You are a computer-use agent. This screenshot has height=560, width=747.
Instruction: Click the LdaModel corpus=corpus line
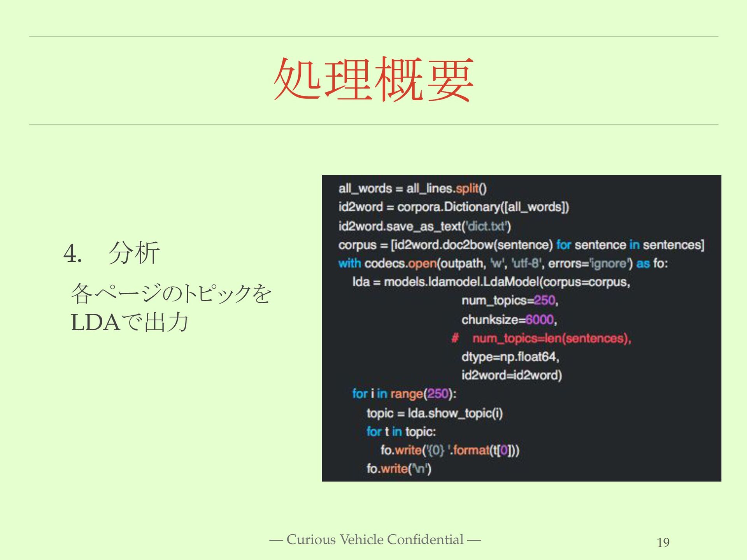coord(491,282)
